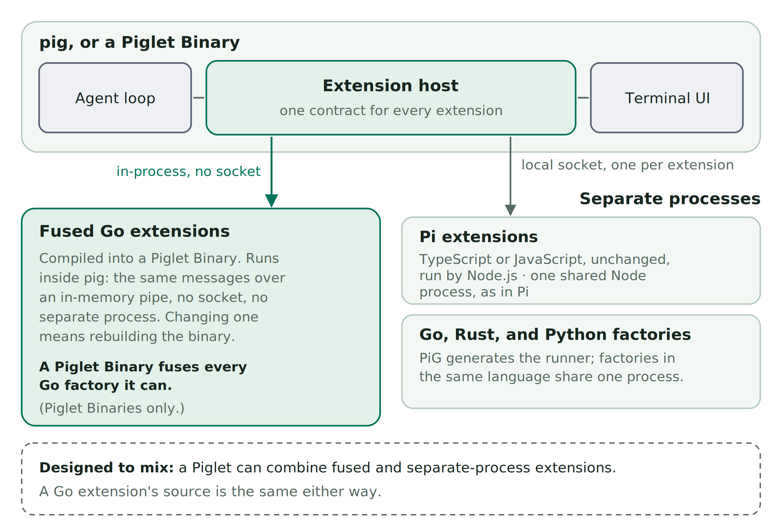The height and width of the screenshot is (532, 782).
Task: Click the 'Separate processes' heading
Action: (670, 199)
